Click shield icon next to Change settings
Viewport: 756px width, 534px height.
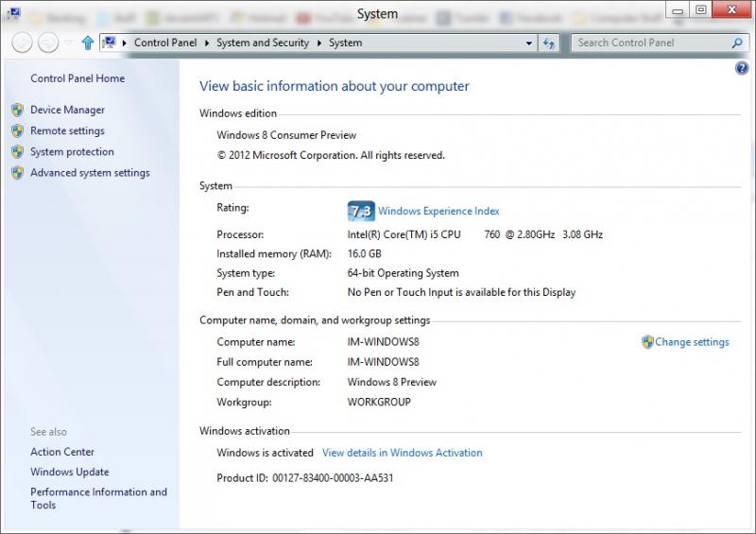[647, 342]
